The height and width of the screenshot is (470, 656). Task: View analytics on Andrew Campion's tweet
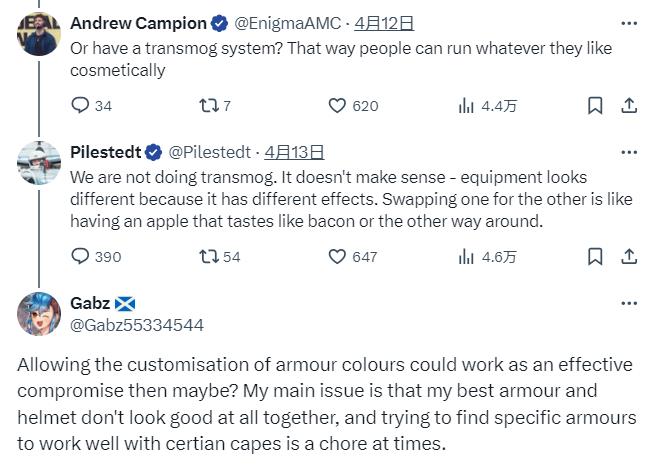466,105
